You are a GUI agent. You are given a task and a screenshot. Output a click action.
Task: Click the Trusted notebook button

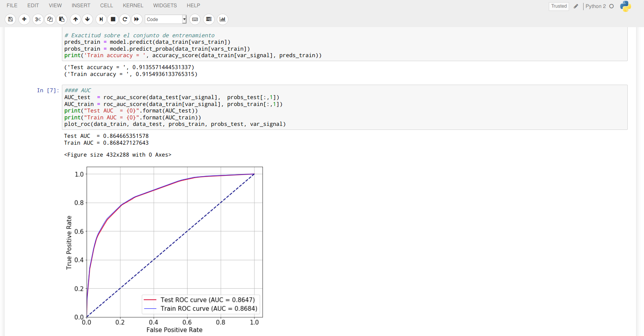(559, 6)
